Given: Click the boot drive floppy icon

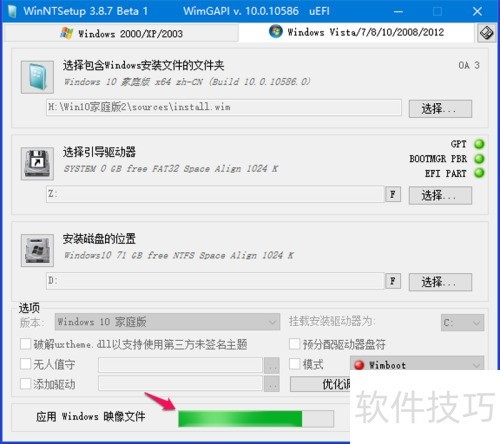Looking at the screenshot, I should pos(37,164).
